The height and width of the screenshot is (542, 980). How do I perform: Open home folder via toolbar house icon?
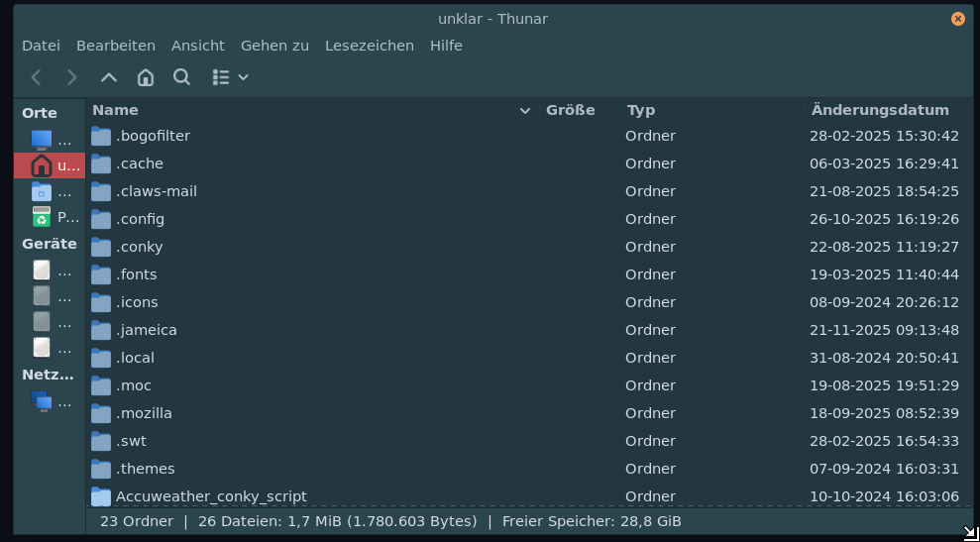click(x=145, y=77)
